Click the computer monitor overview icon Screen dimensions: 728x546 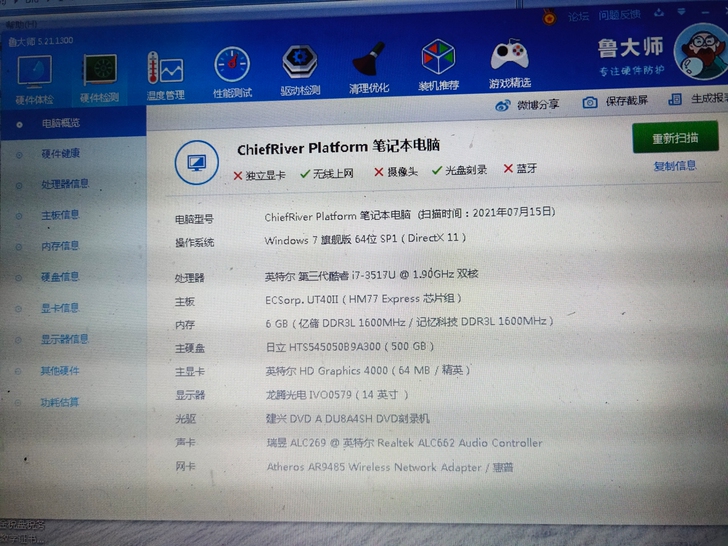point(197,162)
